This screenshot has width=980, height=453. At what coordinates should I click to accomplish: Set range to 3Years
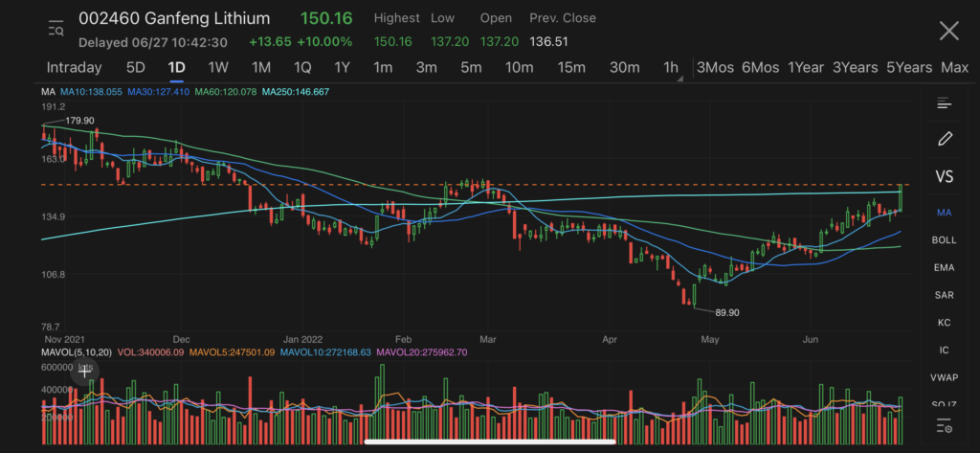point(855,68)
